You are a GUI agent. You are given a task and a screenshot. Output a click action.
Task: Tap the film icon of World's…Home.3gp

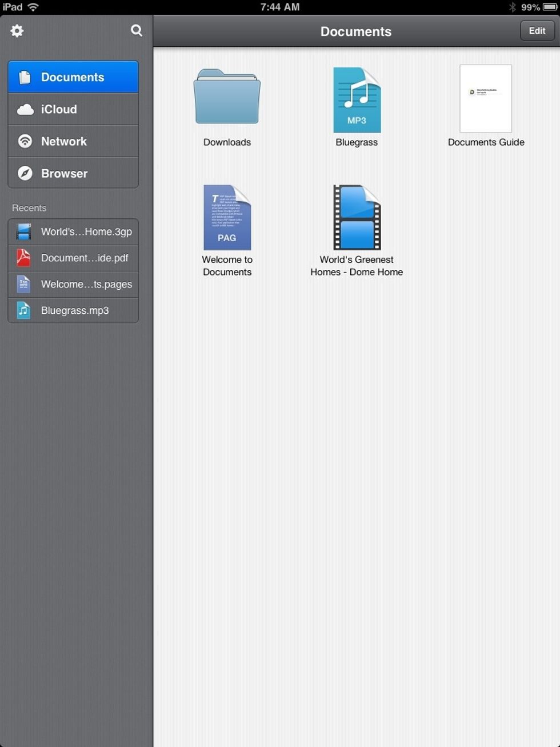click(x=23, y=231)
